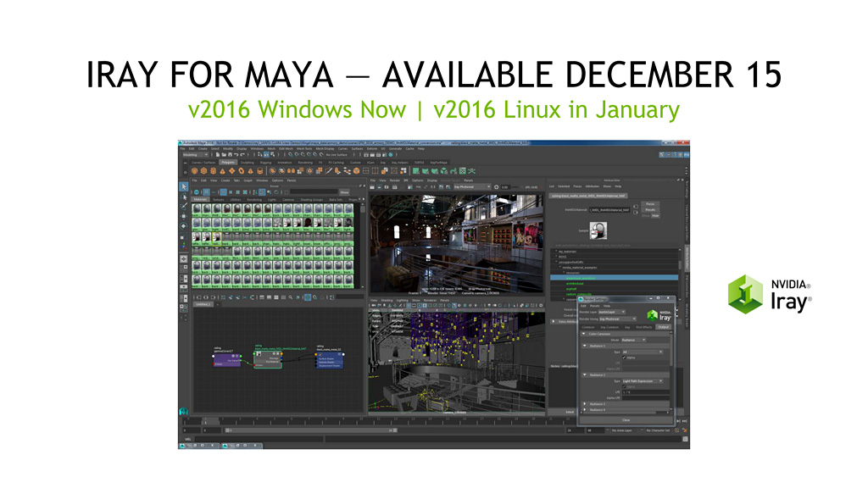Click the polygon cylinder shelf icon
The height and width of the screenshot is (488, 868).
pos(213,171)
